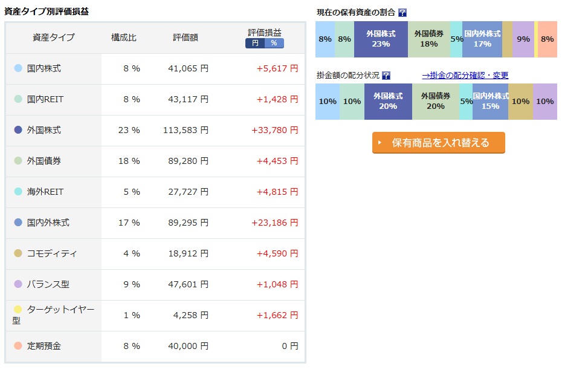Select 外国債券 18% segment in holdings bar

pyautogui.click(x=428, y=39)
